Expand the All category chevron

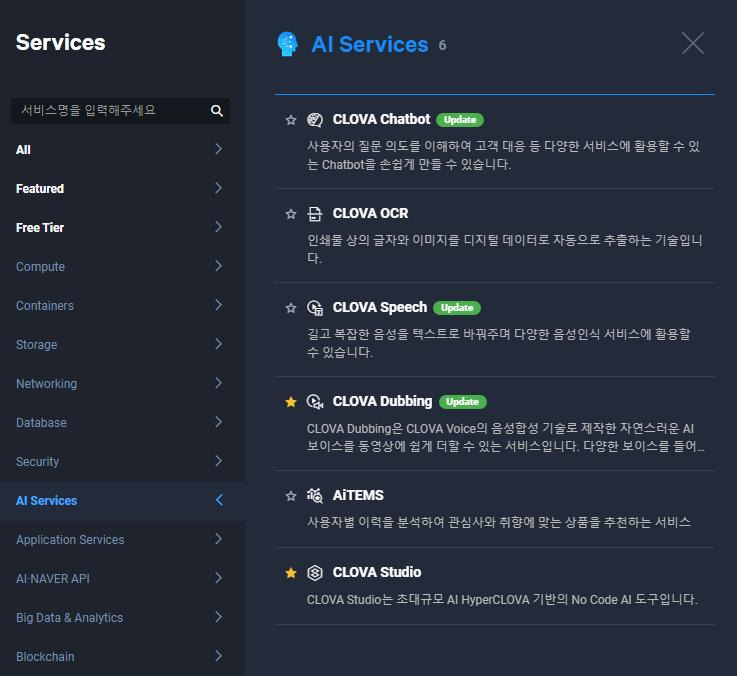tap(218, 149)
